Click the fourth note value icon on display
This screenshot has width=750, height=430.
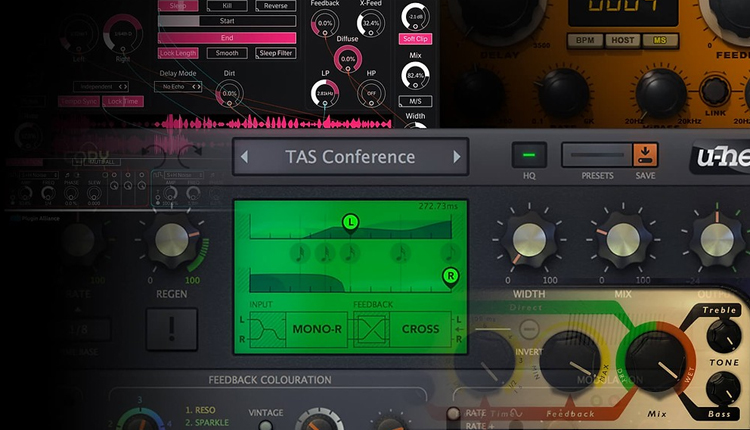click(x=401, y=253)
